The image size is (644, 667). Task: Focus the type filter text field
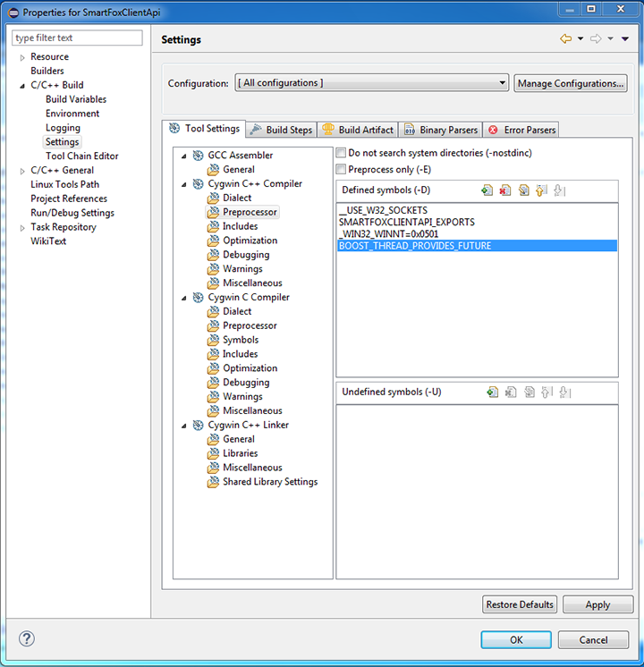(77, 38)
